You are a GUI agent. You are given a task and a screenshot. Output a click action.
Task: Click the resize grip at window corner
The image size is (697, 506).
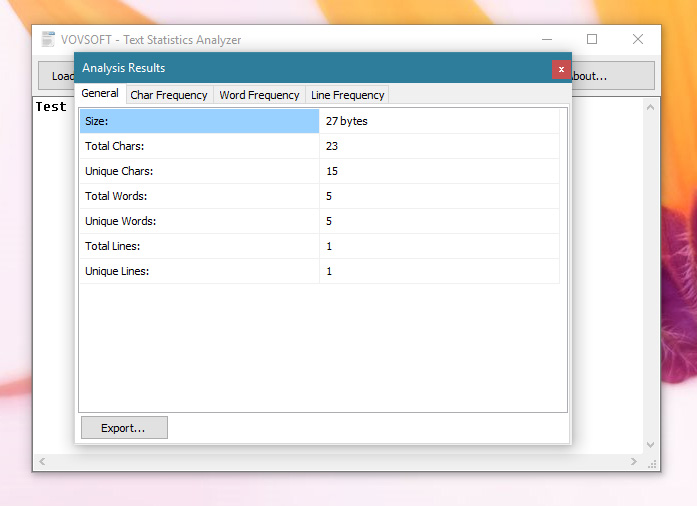point(652,464)
